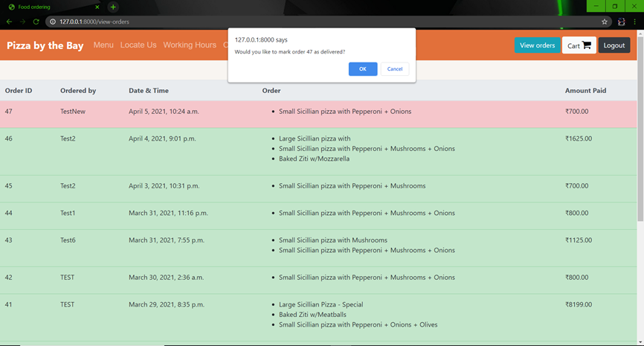Dismiss the dialog with Cancel
This screenshot has width=644, height=346.
coord(395,69)
